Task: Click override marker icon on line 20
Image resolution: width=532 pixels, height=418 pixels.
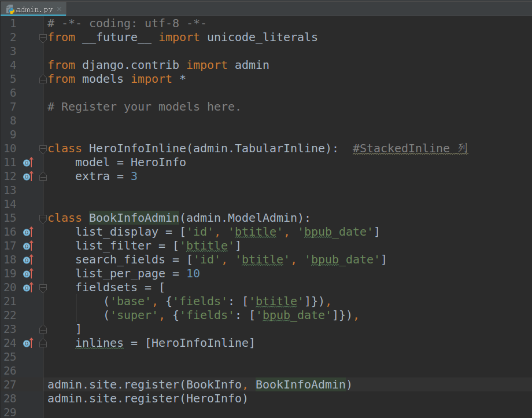Action: pos(28,288)
